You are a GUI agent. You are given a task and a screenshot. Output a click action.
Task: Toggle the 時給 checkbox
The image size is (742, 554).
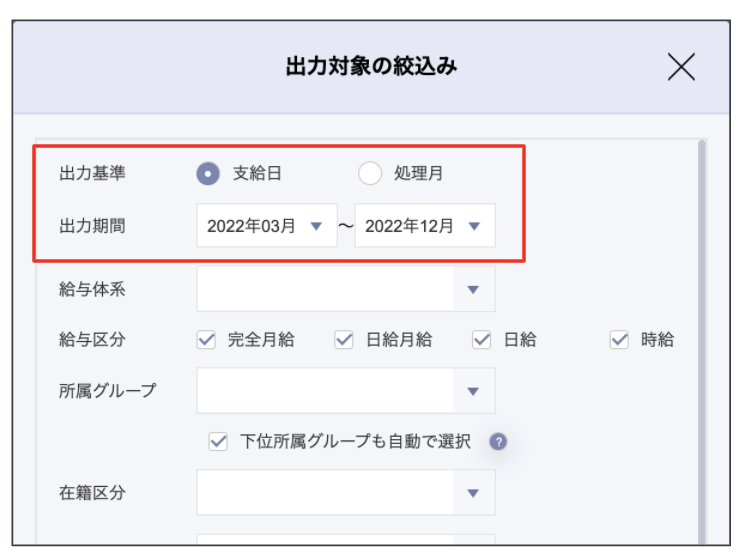(619, 340)
